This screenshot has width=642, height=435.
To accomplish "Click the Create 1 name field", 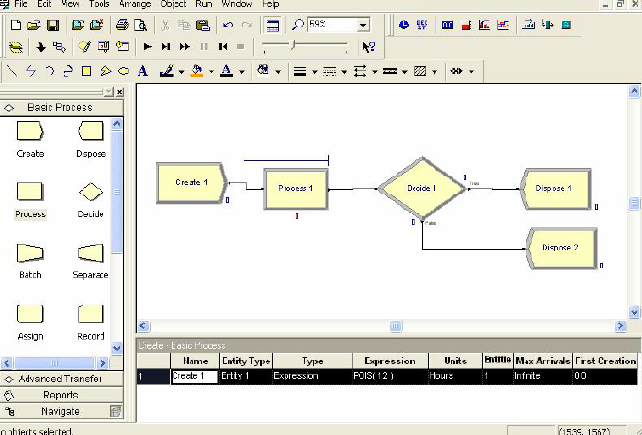I will pos(194,376).
